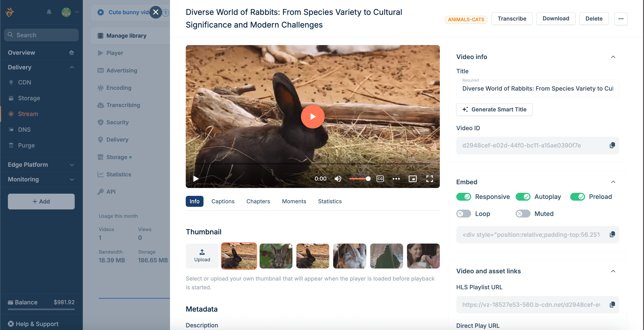The image size is (644, 330).
Task: Switch to the Captions tab
Action: pos(223,201)
